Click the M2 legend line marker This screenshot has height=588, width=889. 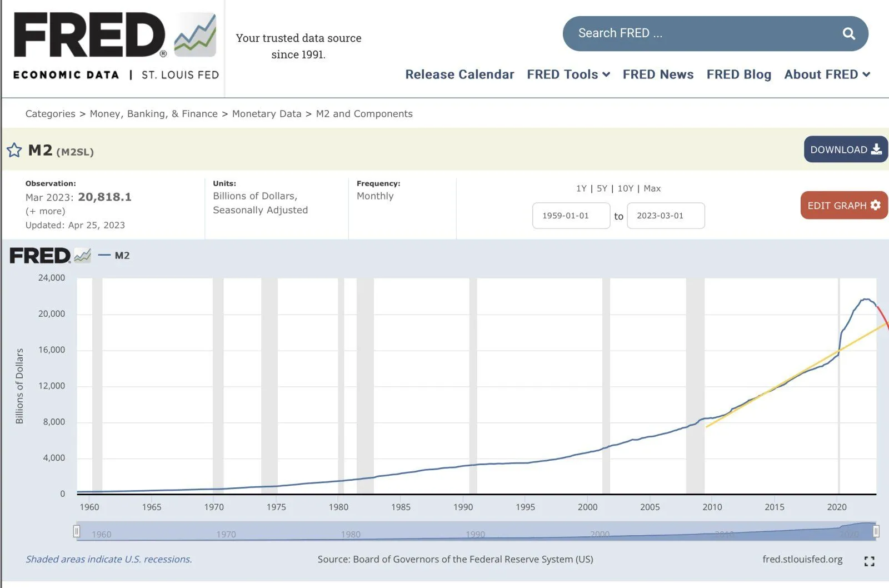click(104, 256)
